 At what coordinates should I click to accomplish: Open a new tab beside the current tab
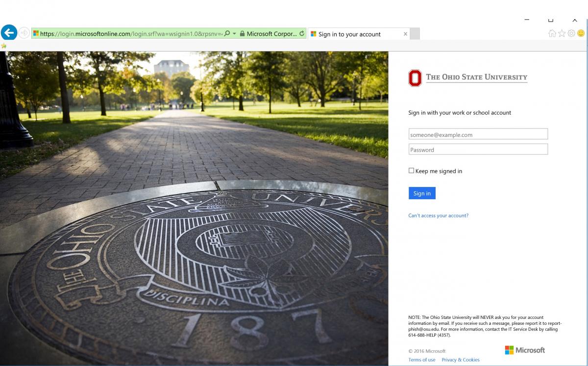[x=415, y=34]
